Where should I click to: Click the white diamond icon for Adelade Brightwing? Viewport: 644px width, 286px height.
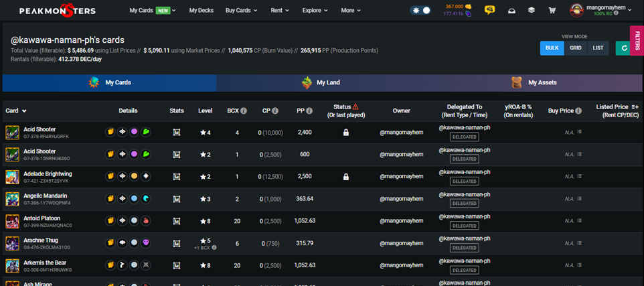[146, 177]
